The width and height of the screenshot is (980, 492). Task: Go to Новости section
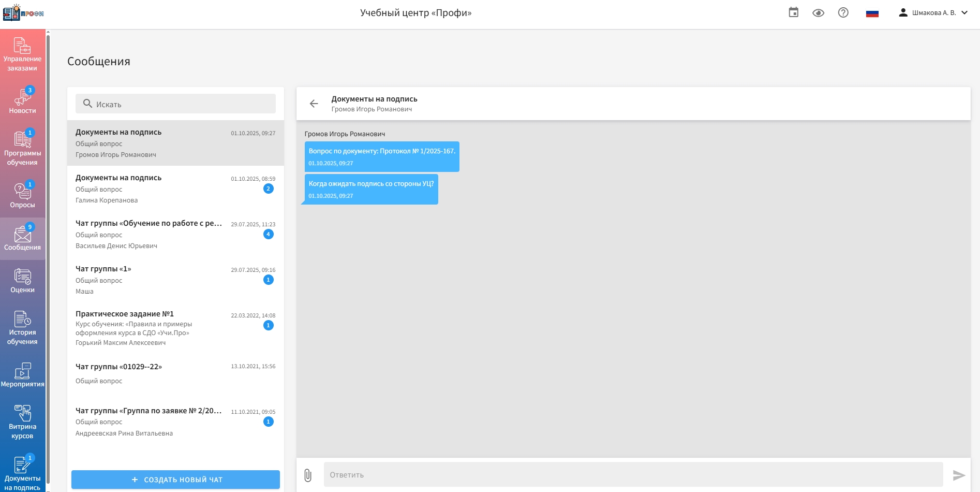point(22,100)
